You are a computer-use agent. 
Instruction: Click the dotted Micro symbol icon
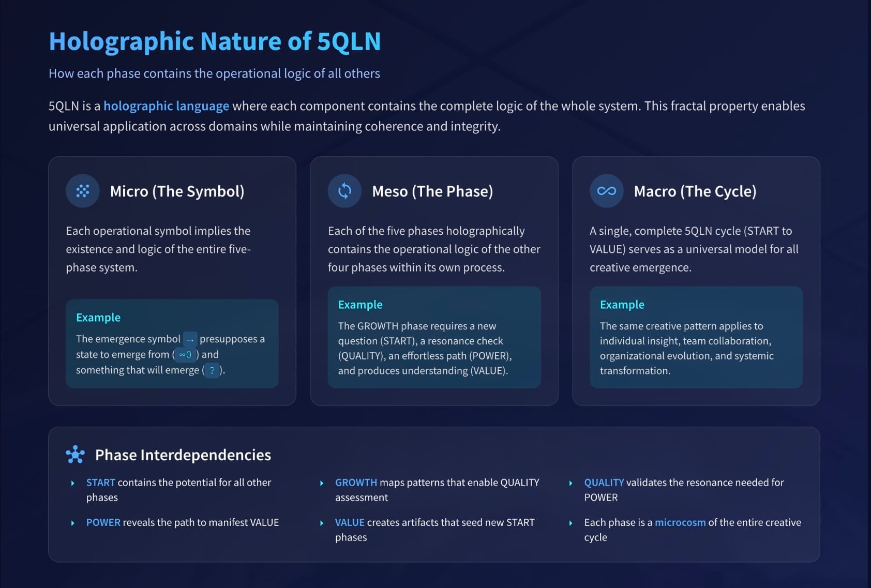[83, 191]
